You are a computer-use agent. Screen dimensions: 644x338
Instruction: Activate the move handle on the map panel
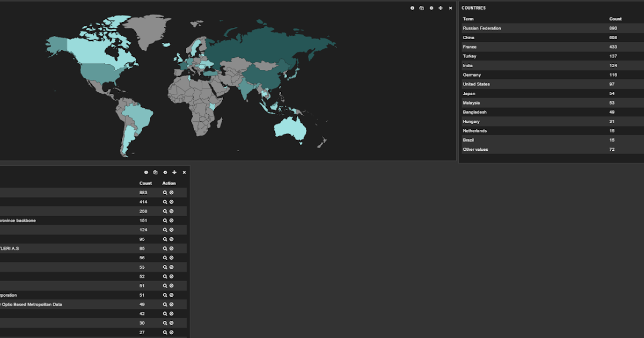pos(440,8)
